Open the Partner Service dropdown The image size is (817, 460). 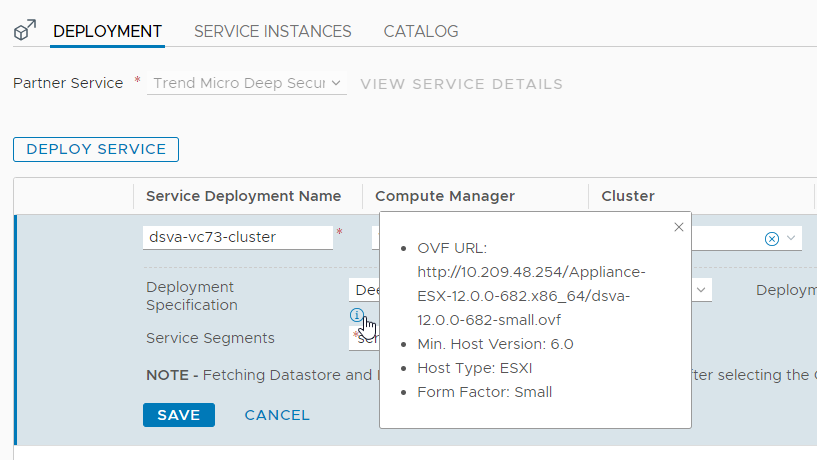tap(247, 84)
